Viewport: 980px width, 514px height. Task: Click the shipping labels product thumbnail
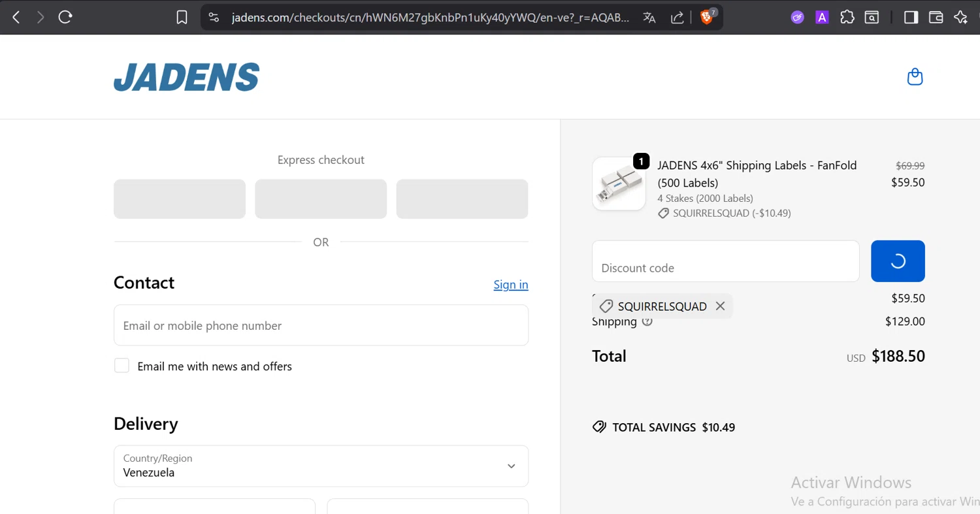(x=619, y=184)
